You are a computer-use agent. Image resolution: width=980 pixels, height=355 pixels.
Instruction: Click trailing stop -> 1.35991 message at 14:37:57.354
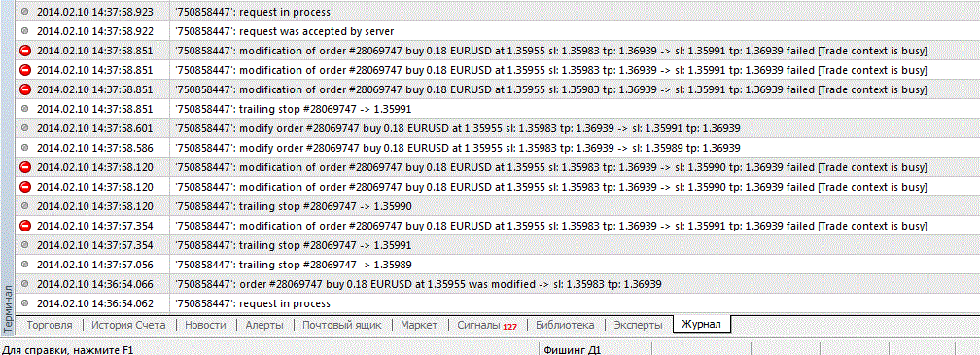pos(294,244)
